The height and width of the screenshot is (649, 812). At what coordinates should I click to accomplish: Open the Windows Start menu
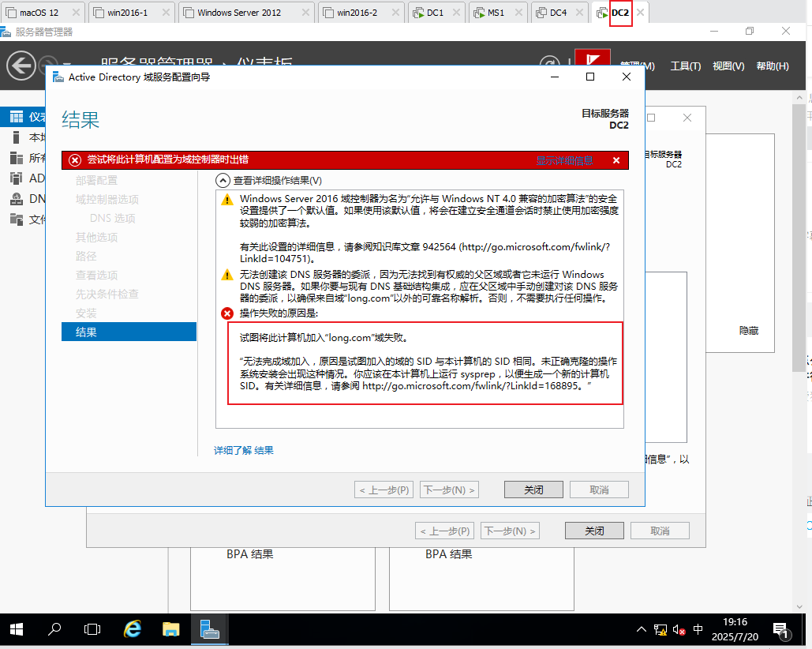click(17, 629)
